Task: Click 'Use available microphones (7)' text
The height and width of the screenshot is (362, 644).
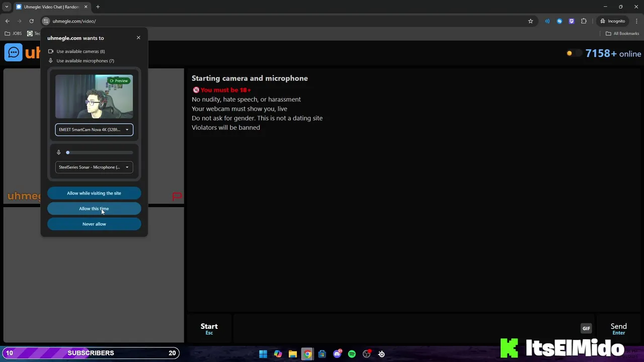Action: point(85,61)
